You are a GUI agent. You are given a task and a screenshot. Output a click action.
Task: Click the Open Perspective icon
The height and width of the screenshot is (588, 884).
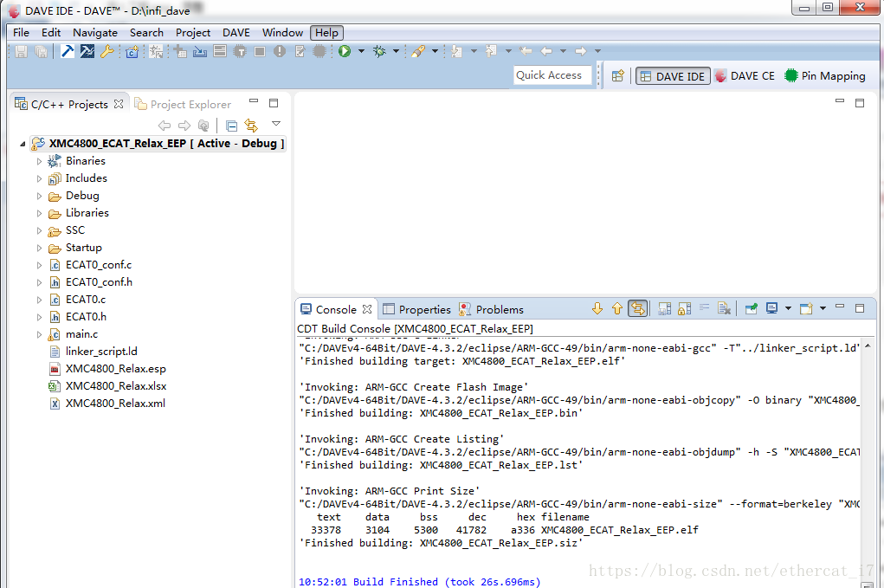pos(617,76)
